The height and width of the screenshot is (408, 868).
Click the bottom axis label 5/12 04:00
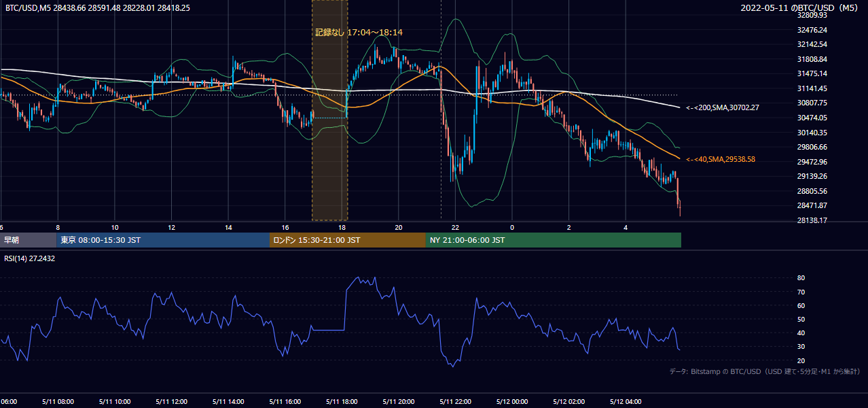coord(626,401)
